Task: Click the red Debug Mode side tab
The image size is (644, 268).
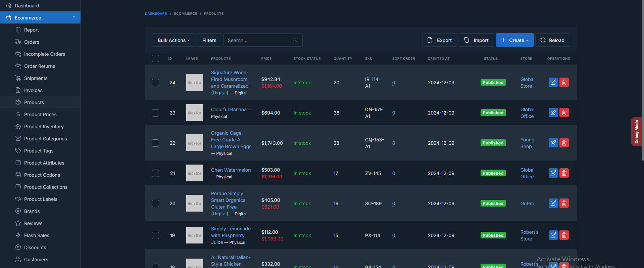Action: pos(636,132)
